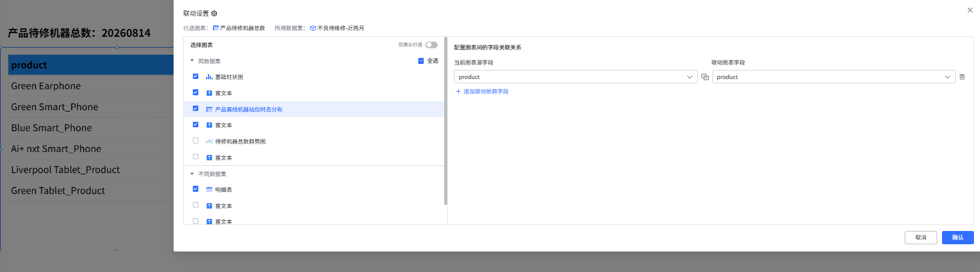Click the T icon of 富文本 just below 基础柱状图
980x272 pixels.
pyautogui.click(x=209, y=93)
